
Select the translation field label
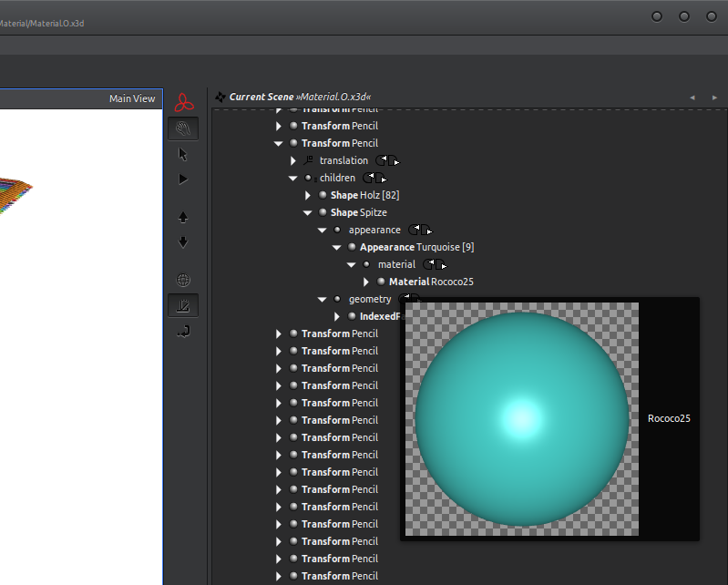click(343, 160)
